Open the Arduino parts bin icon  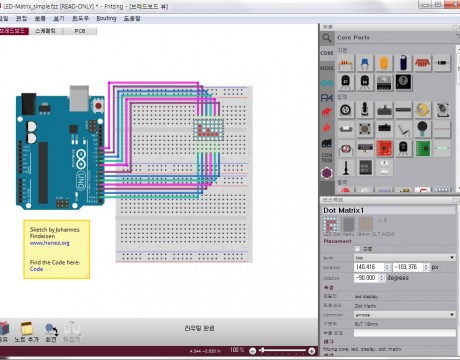click(x=327, y=83)
